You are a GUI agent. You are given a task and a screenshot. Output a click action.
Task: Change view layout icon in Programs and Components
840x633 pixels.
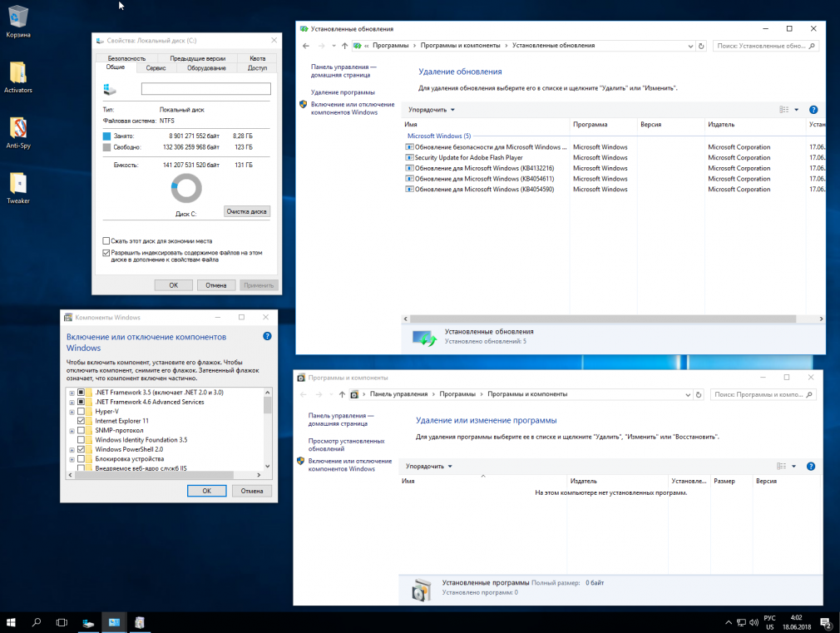click(782, 467)
